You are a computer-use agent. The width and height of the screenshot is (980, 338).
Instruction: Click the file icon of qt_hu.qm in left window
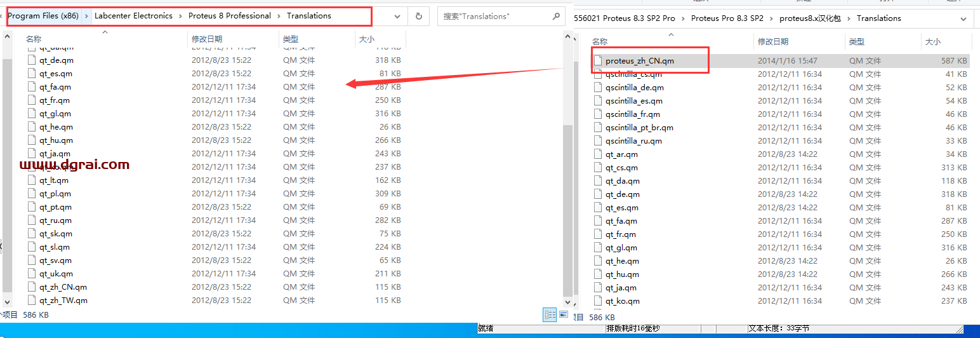(x=33, y=140)
